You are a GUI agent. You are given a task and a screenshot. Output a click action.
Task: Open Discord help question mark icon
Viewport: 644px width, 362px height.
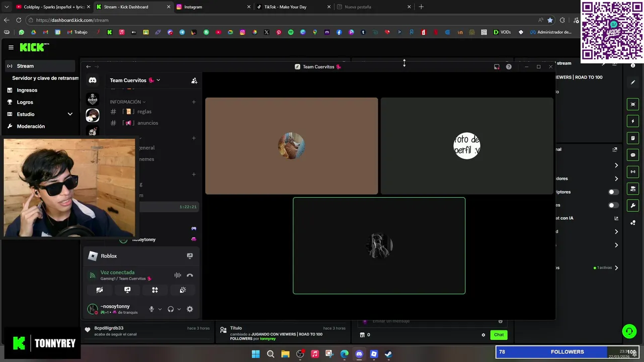coord(509,67)
